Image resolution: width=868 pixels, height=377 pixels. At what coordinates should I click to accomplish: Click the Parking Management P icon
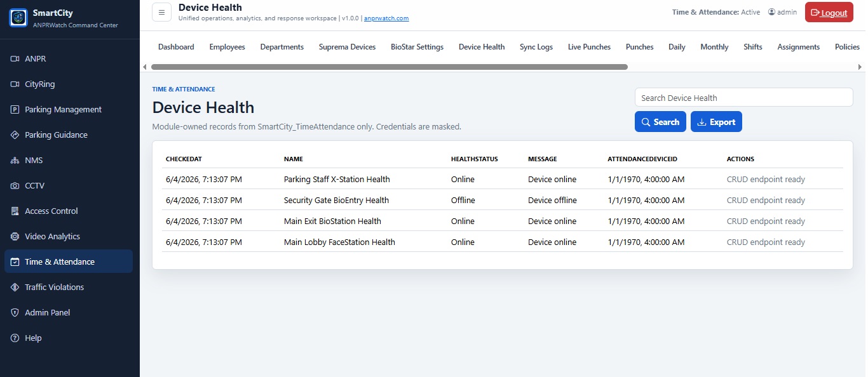point(15,109)
